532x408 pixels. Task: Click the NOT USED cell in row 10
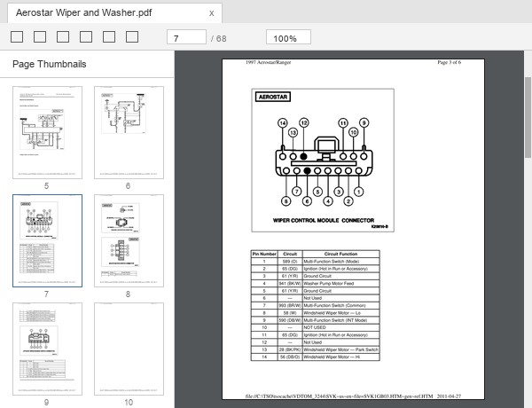341,327
